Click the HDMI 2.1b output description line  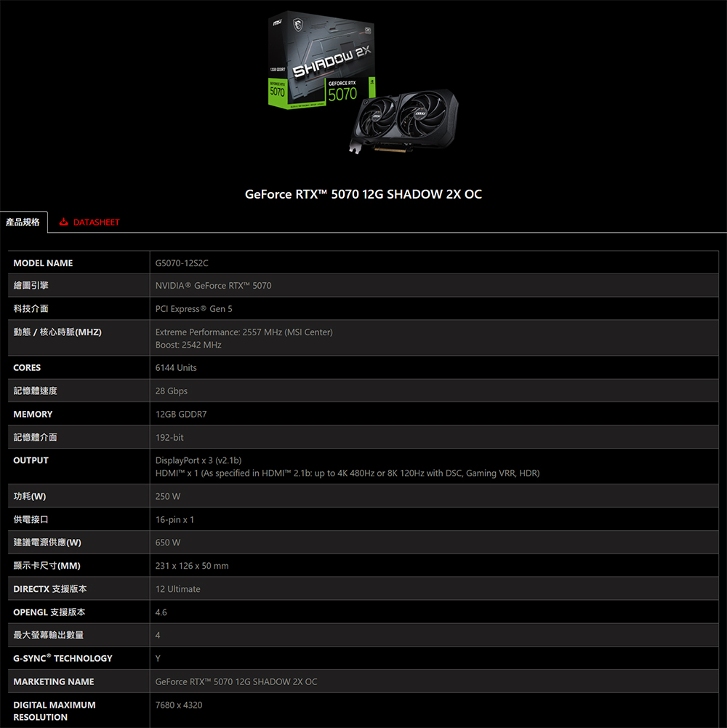[x=348, y=473]
